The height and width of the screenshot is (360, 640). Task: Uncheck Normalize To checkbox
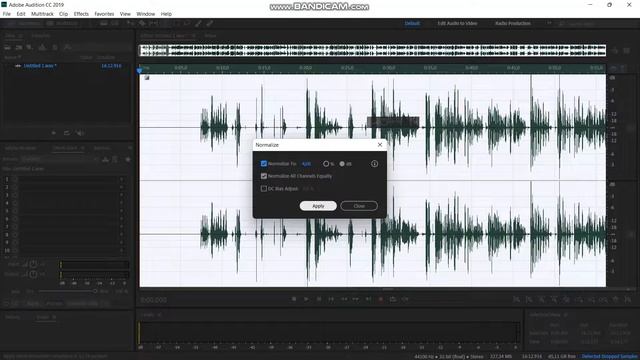click(x=264, y=164)
